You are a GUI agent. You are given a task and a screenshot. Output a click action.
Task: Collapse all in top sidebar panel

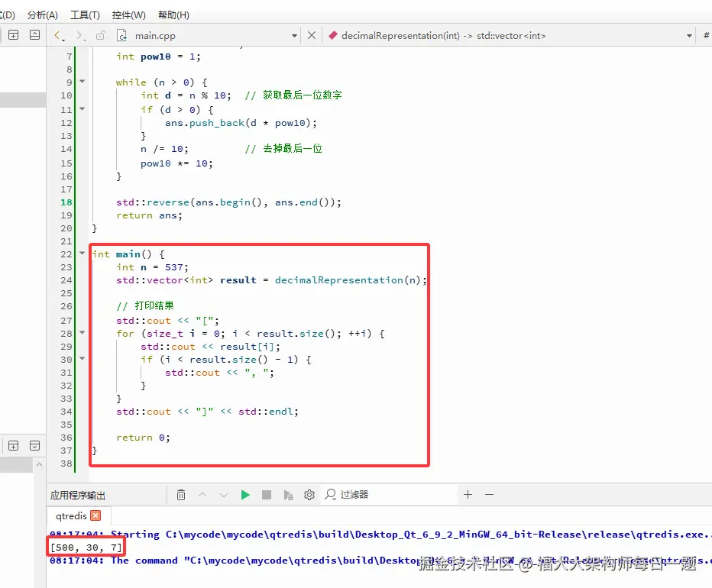pos(34,35)
